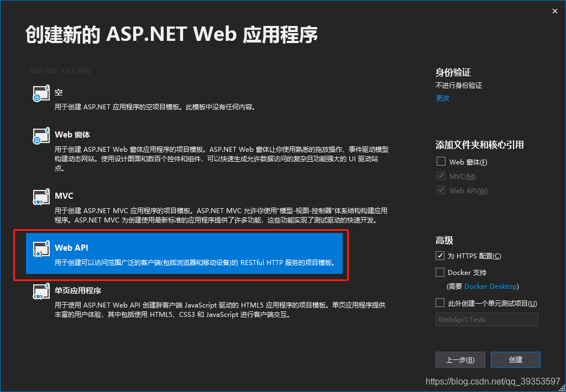Click the Web 窗体 template description text
Screen dimensions: 566x392
click(x=221, y=158)
